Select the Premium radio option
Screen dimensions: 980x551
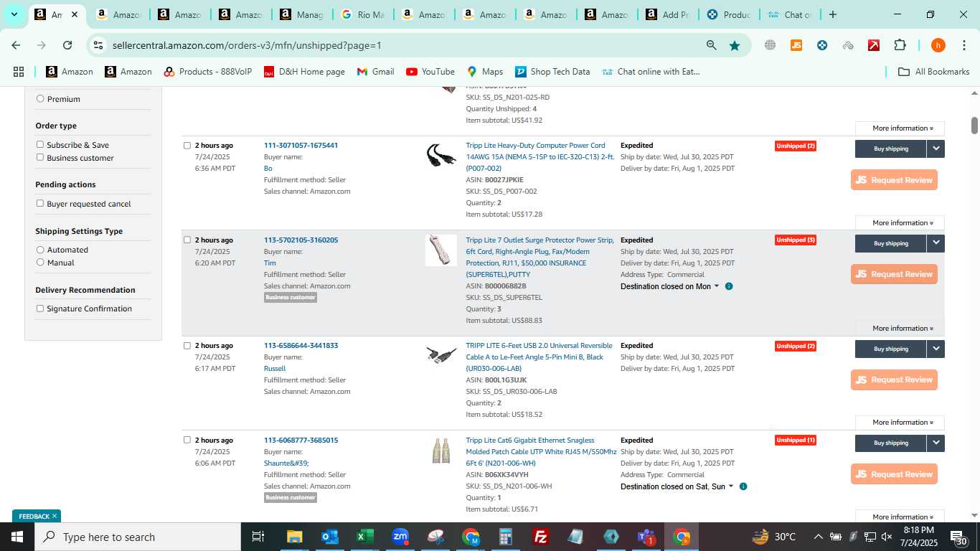tap(40, 99)
